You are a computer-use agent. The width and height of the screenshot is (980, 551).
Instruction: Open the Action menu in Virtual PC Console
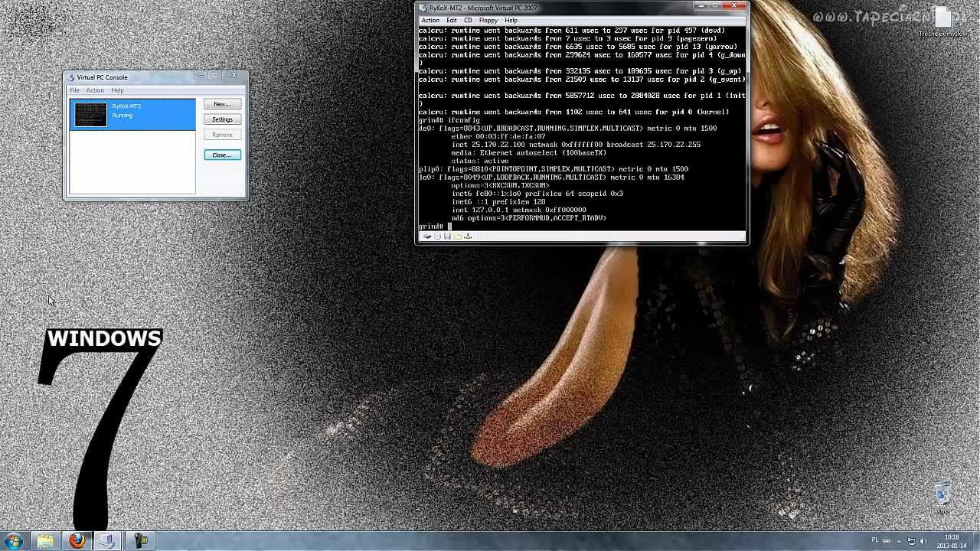pyautogui.click(x=95, y=90)
